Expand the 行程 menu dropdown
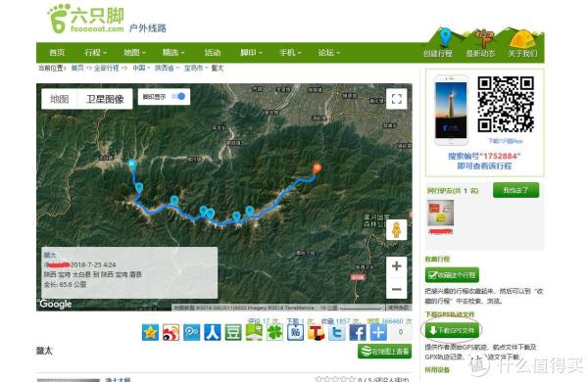588x382 pixels. coord(95,53)
